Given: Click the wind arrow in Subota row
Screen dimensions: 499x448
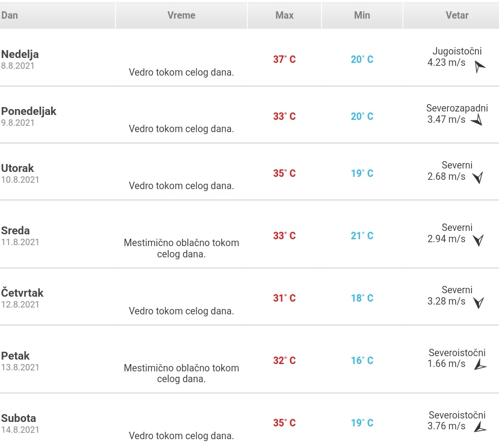Looking at the screenshot, I should point(480,427).
